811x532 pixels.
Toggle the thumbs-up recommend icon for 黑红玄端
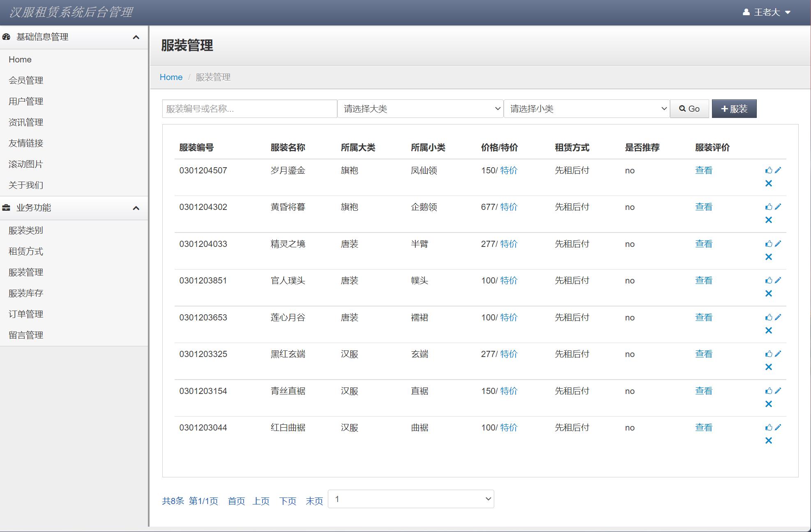point(769,353)
